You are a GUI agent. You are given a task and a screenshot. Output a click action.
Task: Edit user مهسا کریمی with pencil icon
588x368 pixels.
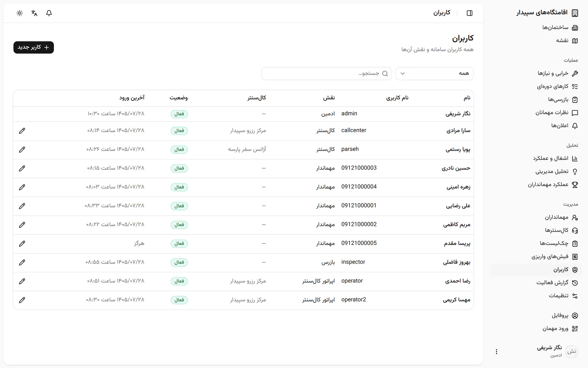[x=22, y=300]
